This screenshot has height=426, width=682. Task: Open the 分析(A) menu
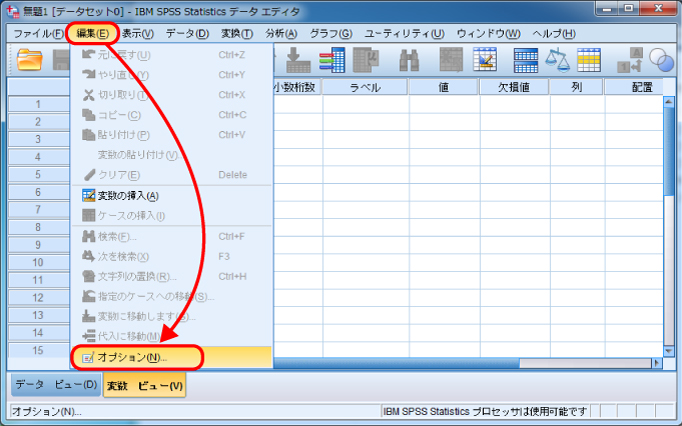[281, 33]
